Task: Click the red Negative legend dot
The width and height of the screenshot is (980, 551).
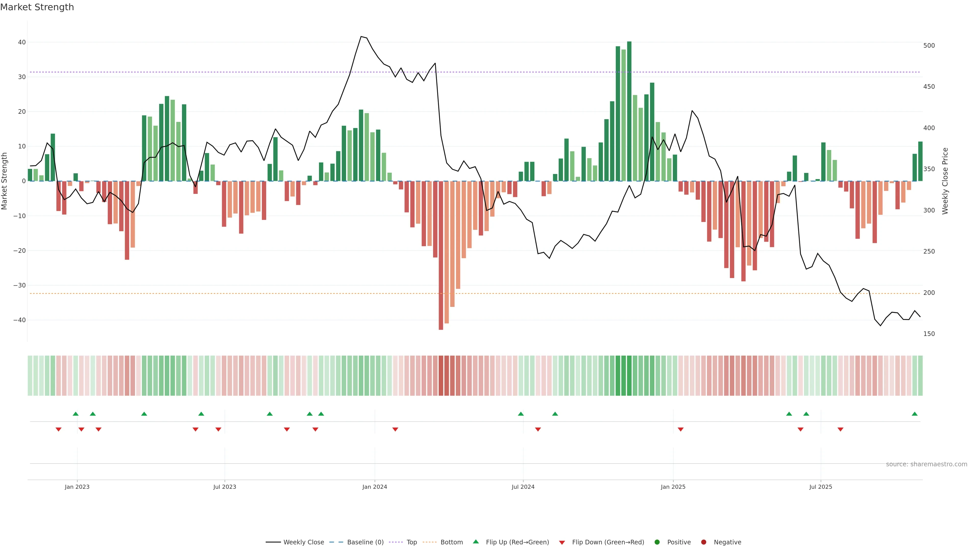Action: coord(703,542)
